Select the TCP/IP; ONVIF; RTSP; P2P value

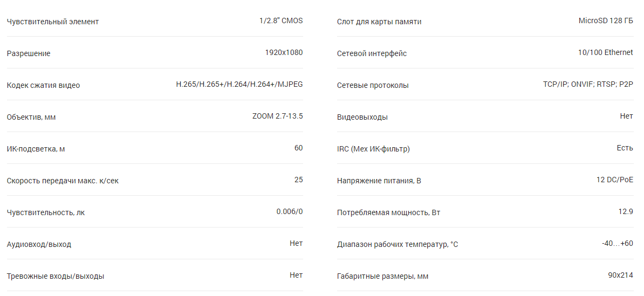tap(588, 85)
